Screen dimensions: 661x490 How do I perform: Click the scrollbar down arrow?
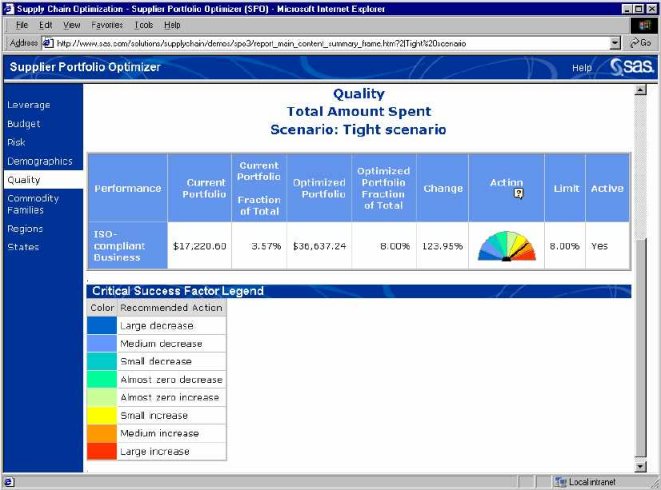640,466
